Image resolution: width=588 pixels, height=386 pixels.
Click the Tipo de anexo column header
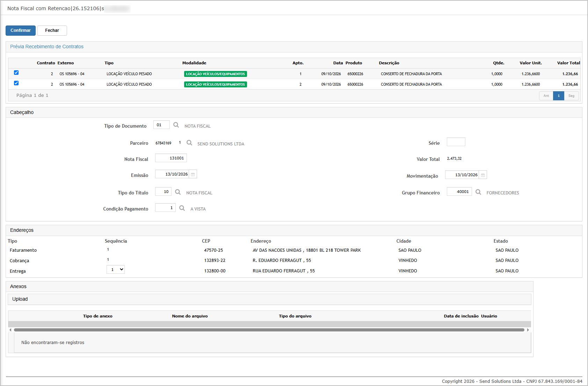[x=98, y=316]
